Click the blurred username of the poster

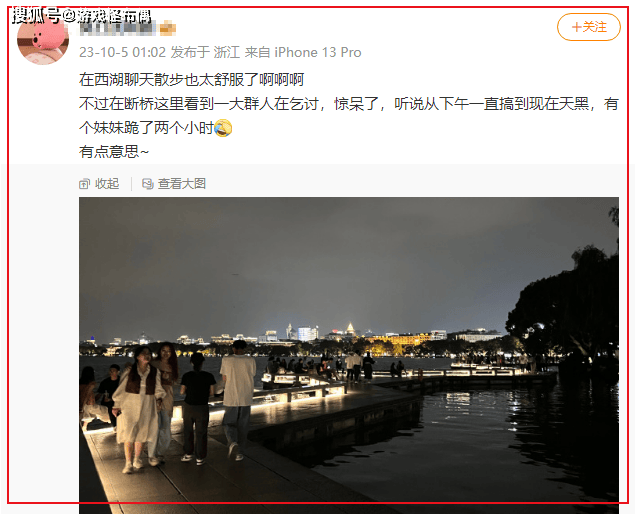117,28
